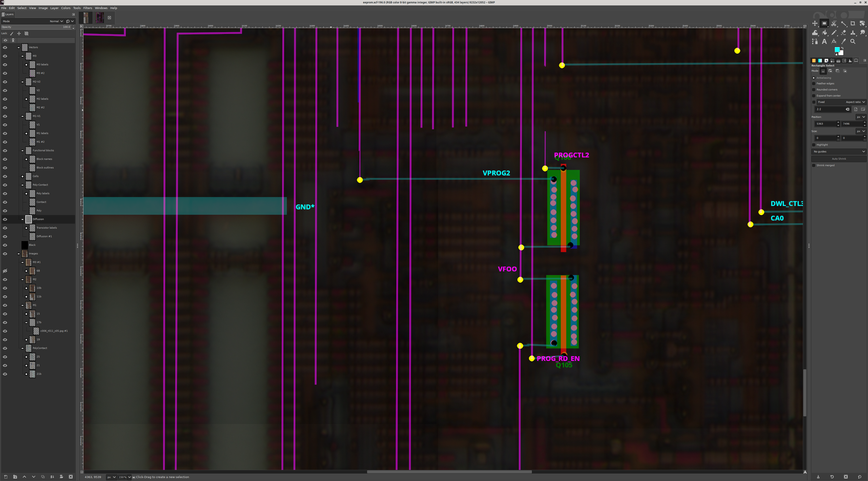Toggle the Rounded corners option
Image resolution: width=868 pixels, height=481 pixels.
814,90
